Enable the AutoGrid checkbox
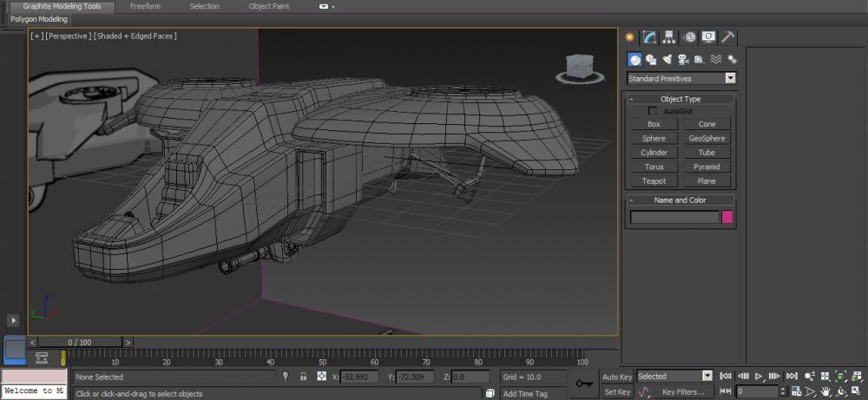The height and width of the screenshot is (400, 868). click(x=653, y=111)
